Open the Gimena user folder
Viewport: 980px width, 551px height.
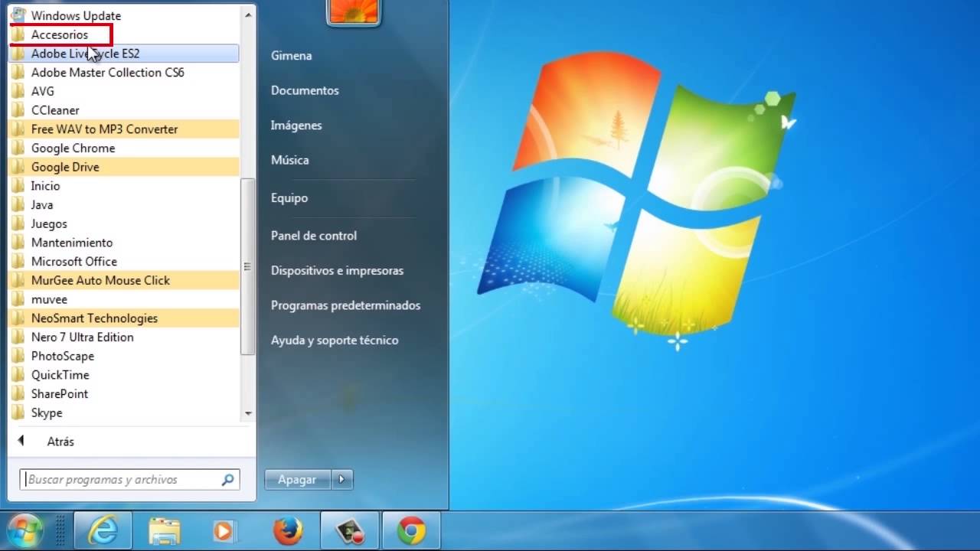point(291,56)
